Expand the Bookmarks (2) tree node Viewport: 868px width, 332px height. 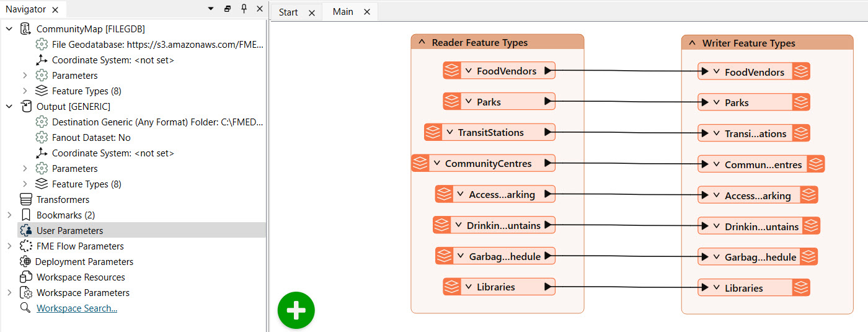pyautogui.click(x=9, y=215)
